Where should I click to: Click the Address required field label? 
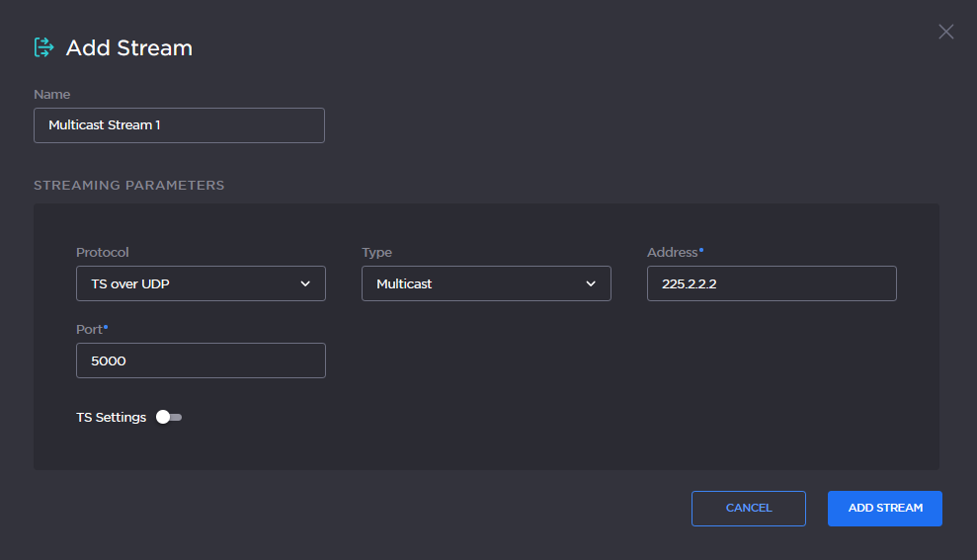tap(675, 252)
